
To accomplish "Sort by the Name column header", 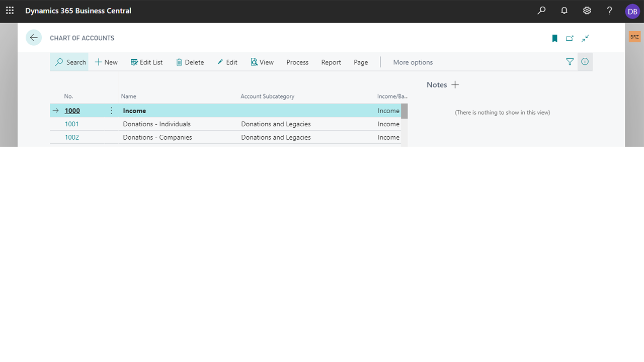I will click(x=129, y=97).
